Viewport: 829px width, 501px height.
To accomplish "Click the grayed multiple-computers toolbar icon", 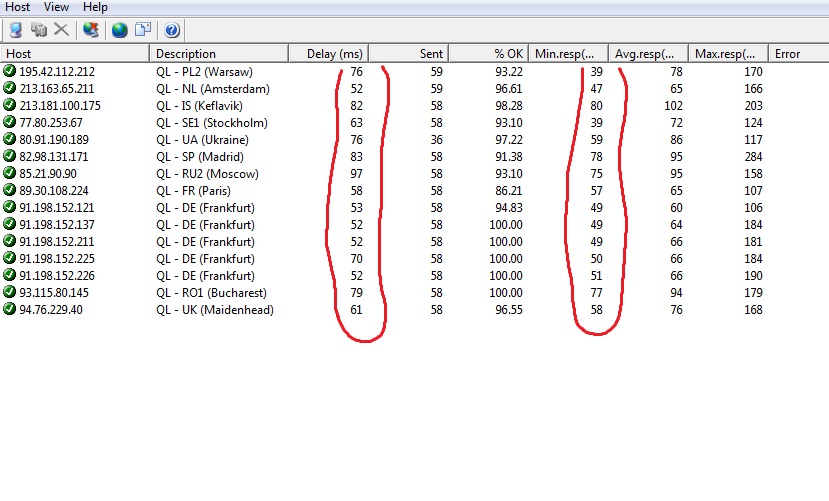I will tap(39, 30).
